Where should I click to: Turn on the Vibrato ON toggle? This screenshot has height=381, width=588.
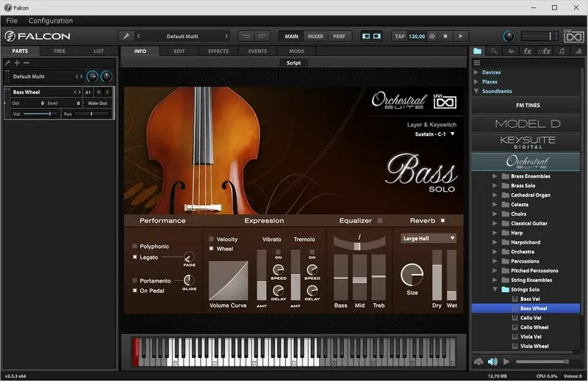[279, 252]
